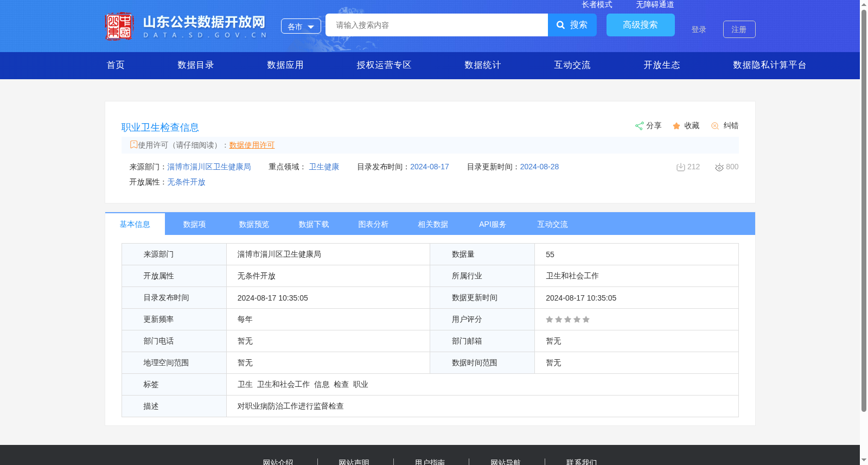The height and width of the screenshot is (465, 868).
Task: Click the search input field
Action: tap(437, 25)
